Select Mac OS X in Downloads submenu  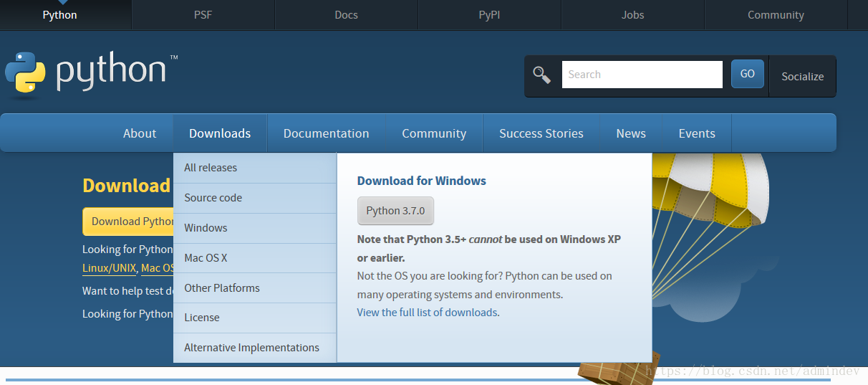point(255,258)
